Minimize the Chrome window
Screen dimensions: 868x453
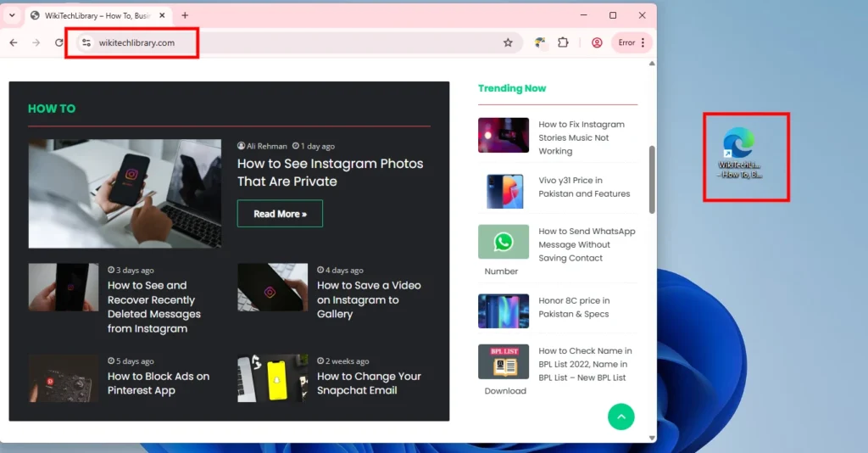point(583,15)
